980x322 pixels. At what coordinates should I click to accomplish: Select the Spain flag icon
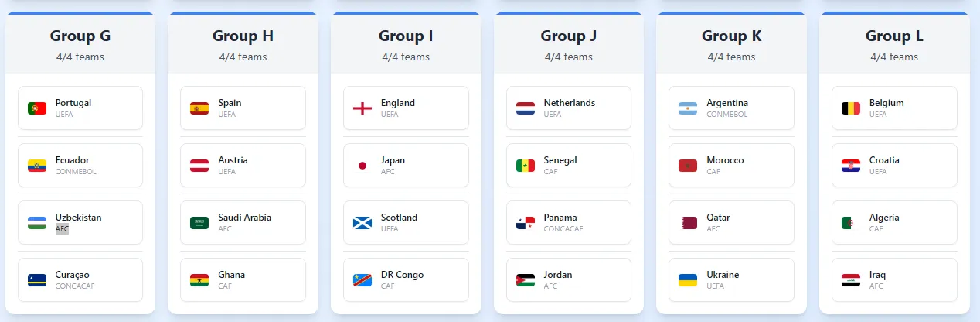coord(199,108)
